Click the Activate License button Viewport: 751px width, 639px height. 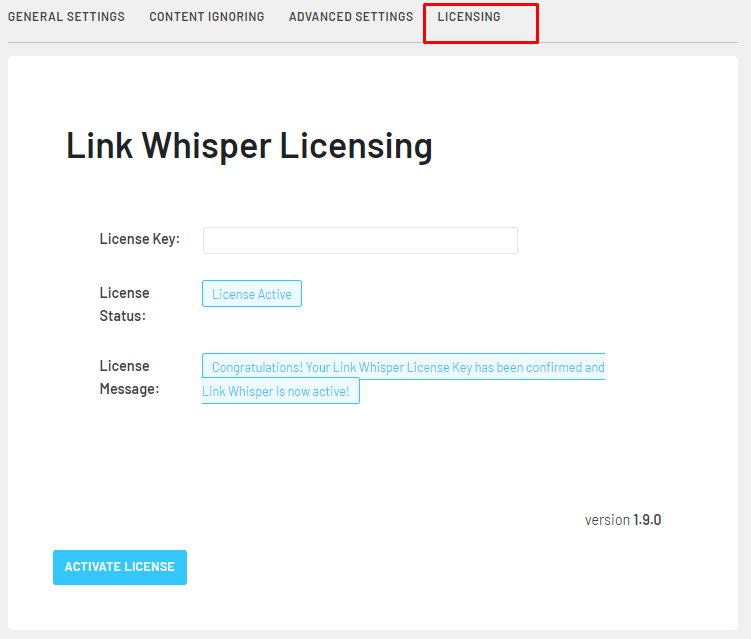[x=120, y=567]
